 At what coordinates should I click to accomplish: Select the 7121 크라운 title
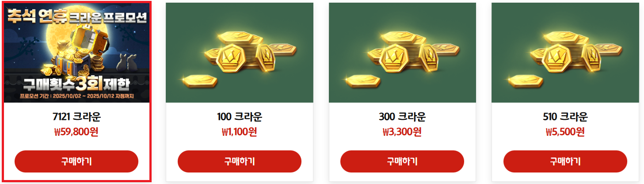pyautogui.click(x=76, y=117)
